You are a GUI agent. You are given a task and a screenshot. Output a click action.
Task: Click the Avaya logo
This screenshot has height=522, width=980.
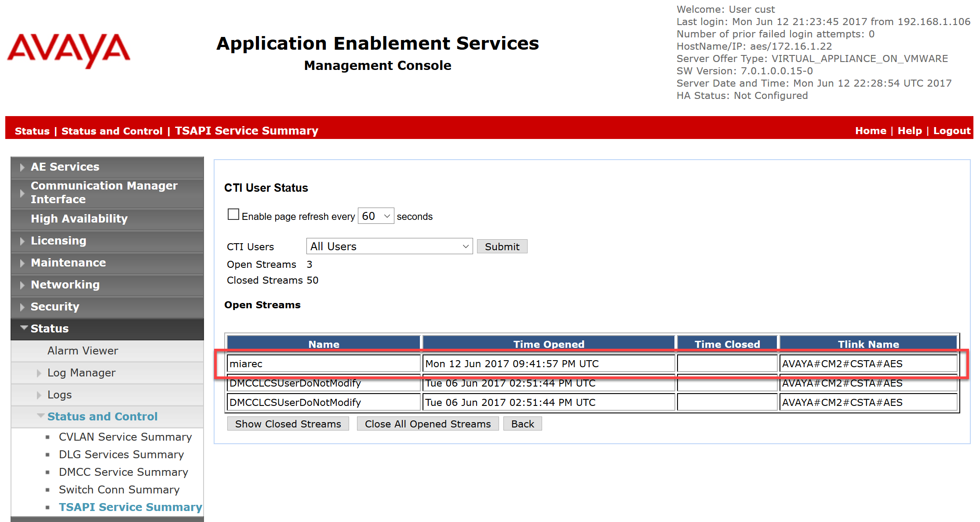69,51
